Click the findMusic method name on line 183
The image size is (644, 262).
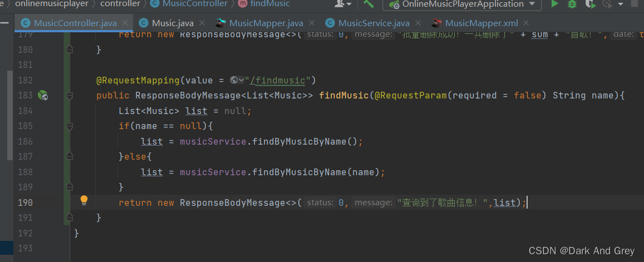pos(344,96)
